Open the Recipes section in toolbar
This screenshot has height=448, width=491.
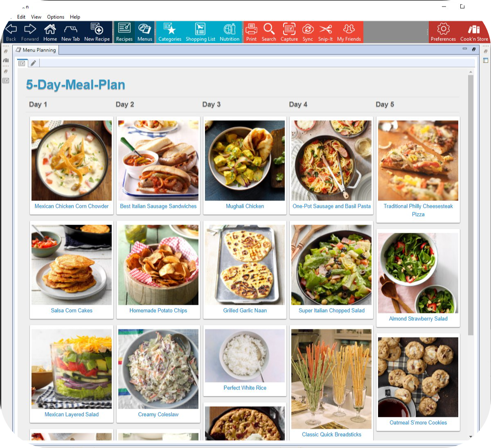pyautogui.click(x=124, y=32)
